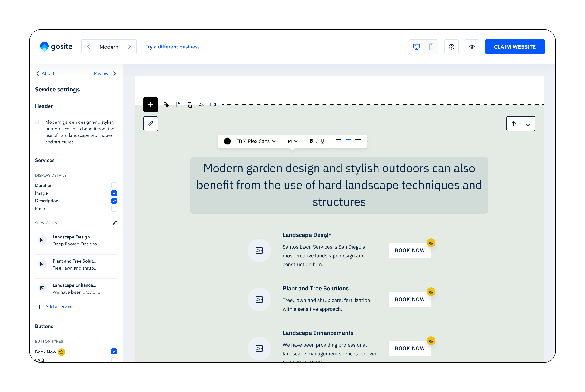Edit service list with pencil icon

pos(115,223)
